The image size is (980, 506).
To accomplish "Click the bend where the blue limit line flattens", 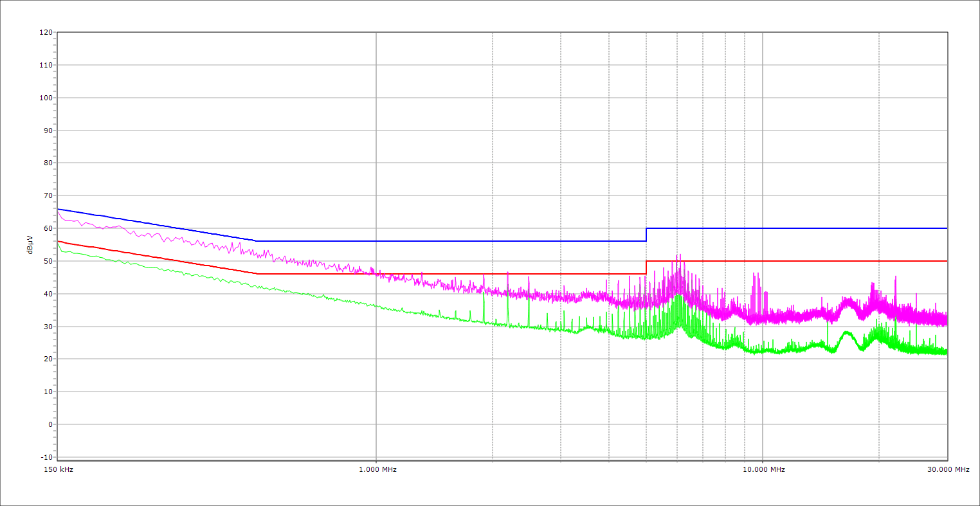I will point(257,241).
